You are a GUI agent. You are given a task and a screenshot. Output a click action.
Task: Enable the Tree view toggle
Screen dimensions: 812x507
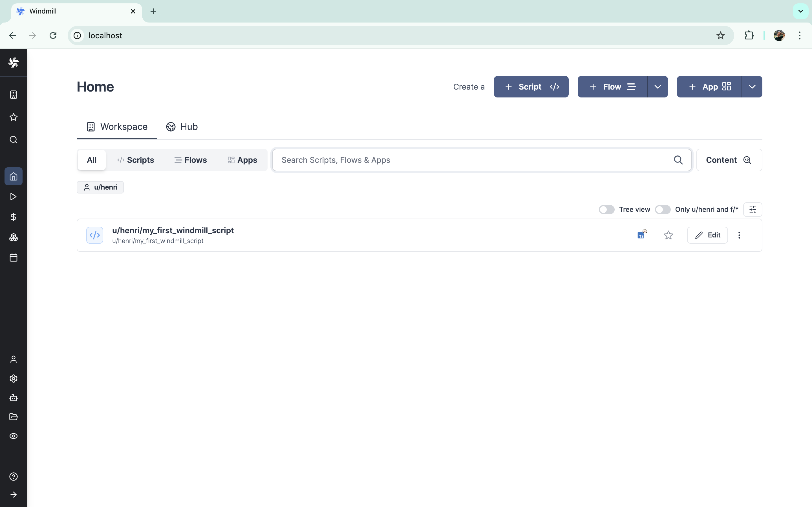click(606, 210)
